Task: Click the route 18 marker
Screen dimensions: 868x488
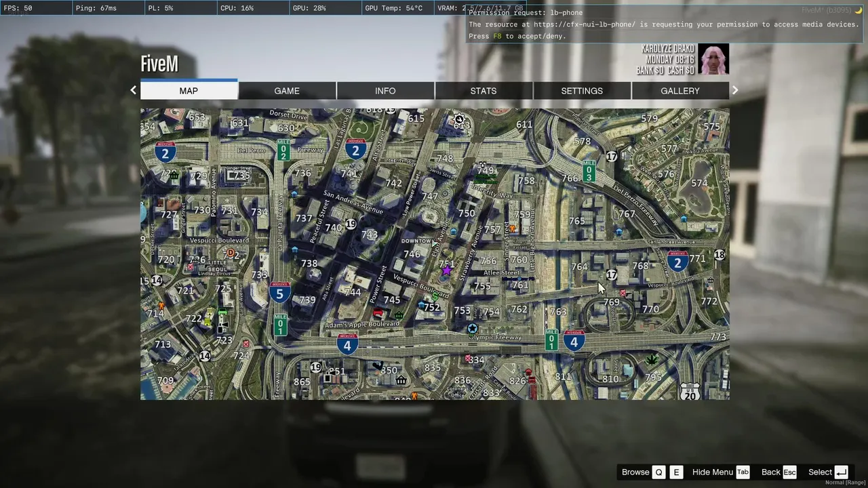Action: click(x=719, y=255)
